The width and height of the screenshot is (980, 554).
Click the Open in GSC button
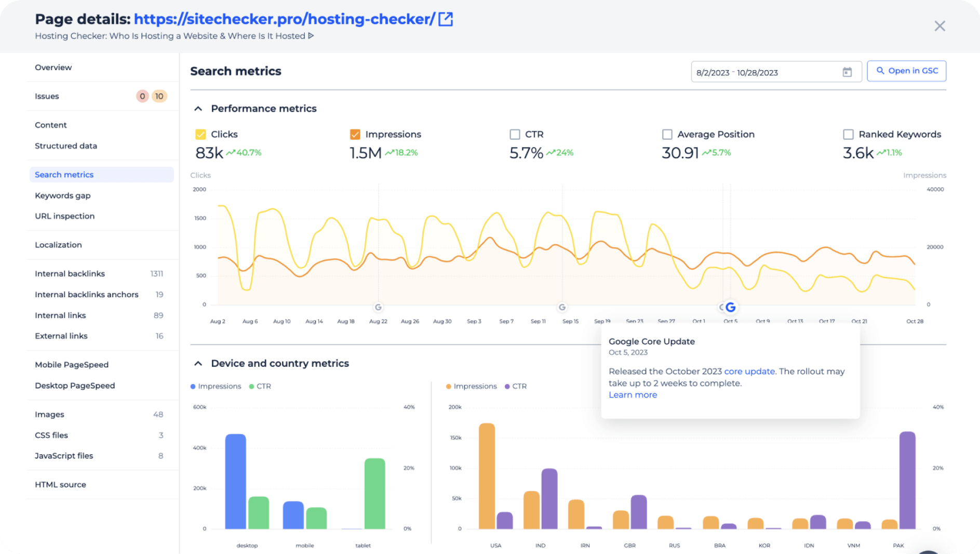pyautogui.click(x=906, y=71)
